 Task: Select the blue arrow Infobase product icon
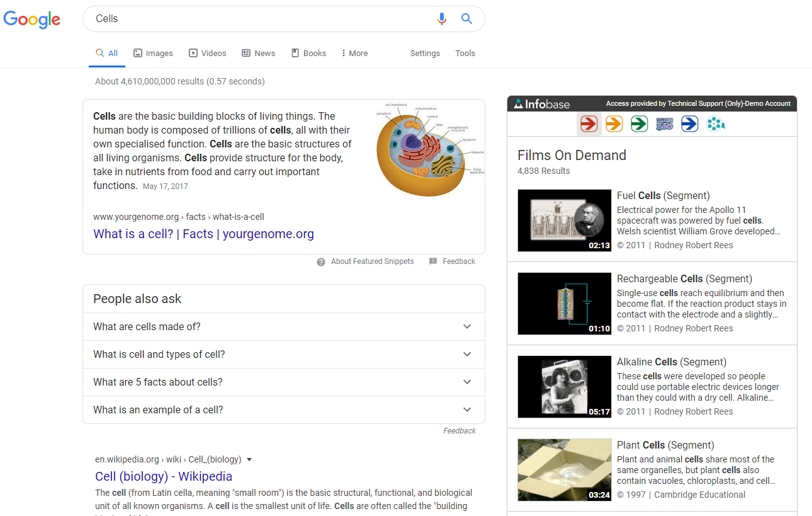(690, 123)
